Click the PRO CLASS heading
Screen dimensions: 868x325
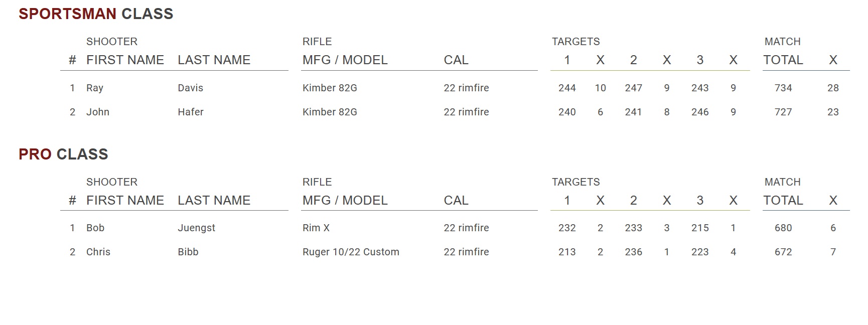(63, 154)
